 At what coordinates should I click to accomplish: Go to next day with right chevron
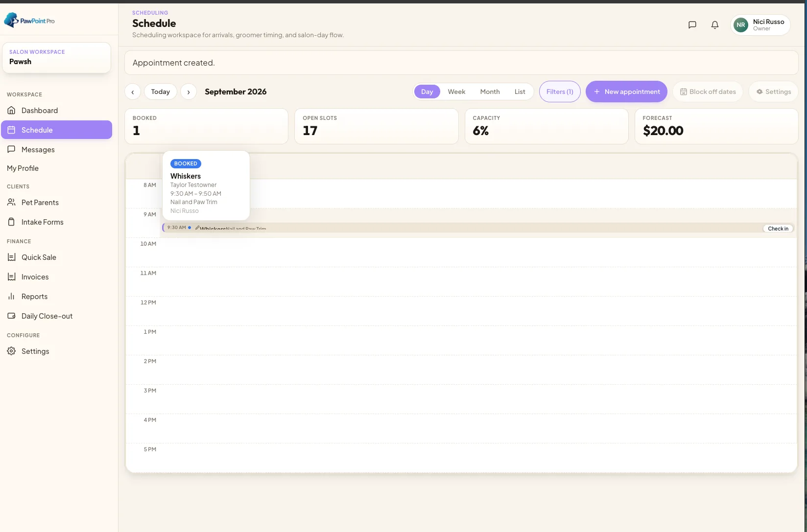189,92
